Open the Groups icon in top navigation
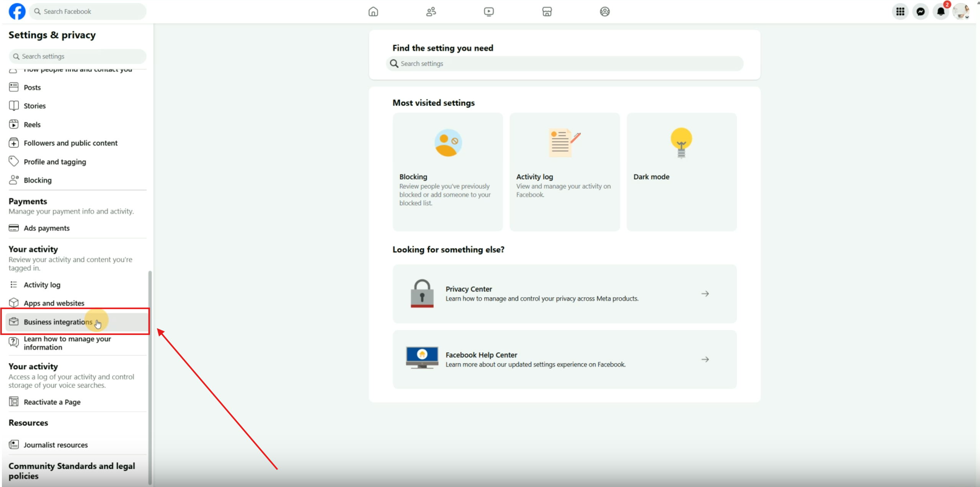This screenshot has height=487, width=980. pos(605,11)
